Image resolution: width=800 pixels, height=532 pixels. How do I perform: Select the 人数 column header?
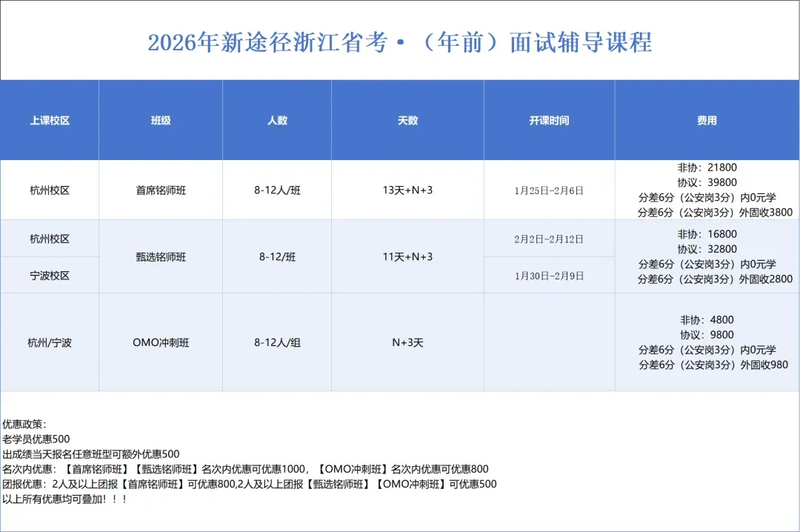point(277,121)
